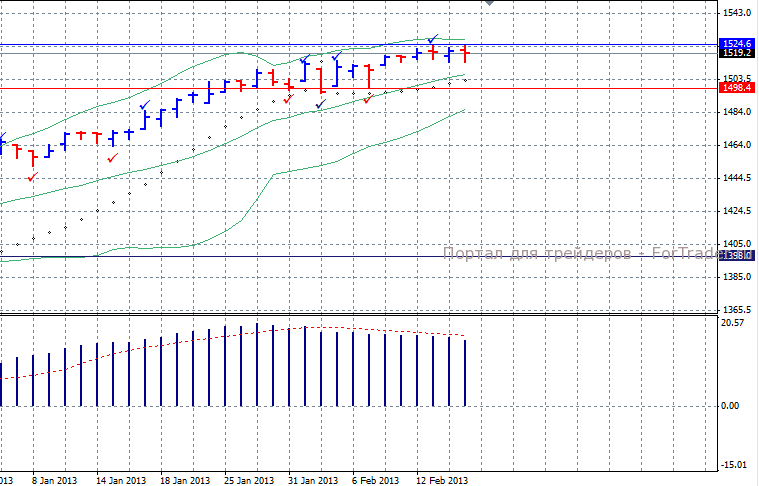Click the 25 Jan 2013 date label
The image size is (759, 486).
coord(249,480)
